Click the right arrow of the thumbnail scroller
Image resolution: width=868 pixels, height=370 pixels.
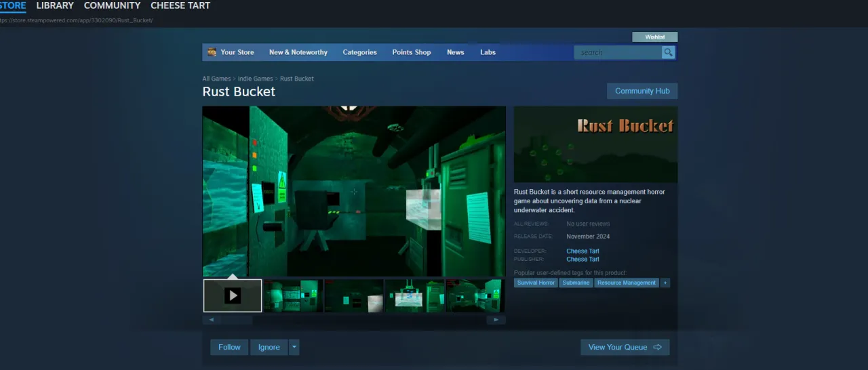(x=496, y=320)
